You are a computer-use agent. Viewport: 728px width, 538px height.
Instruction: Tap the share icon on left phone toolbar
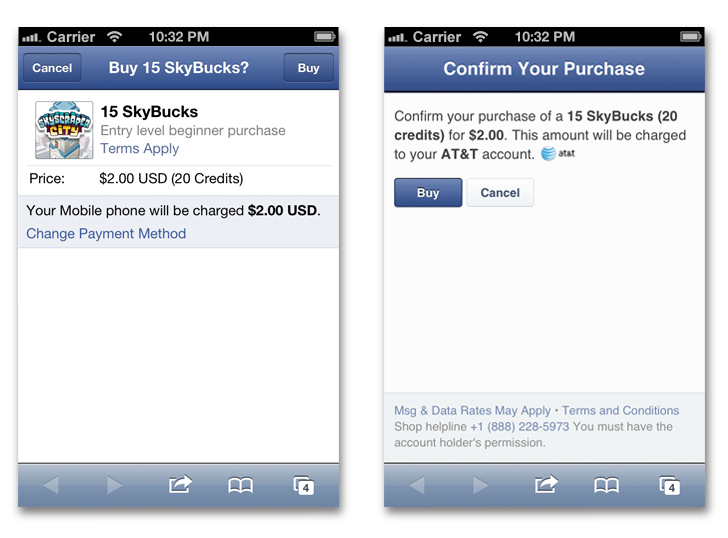pos(179,485)
